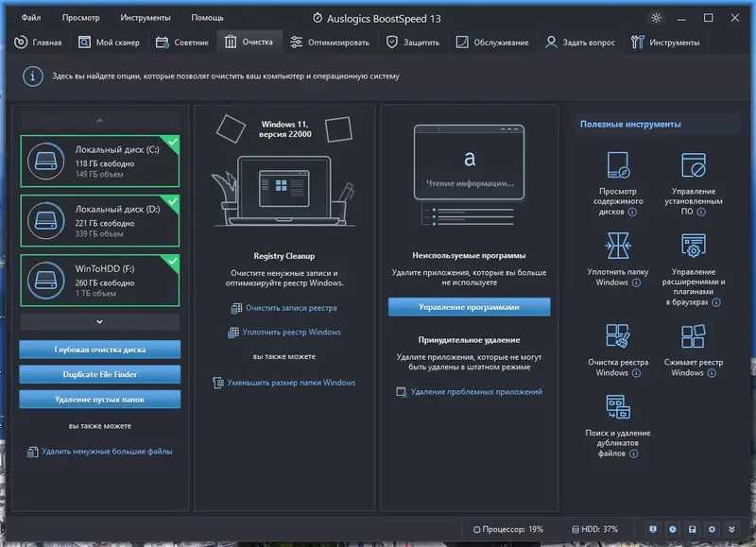Click Очистить записи реестра link

(x=284, y=308)
